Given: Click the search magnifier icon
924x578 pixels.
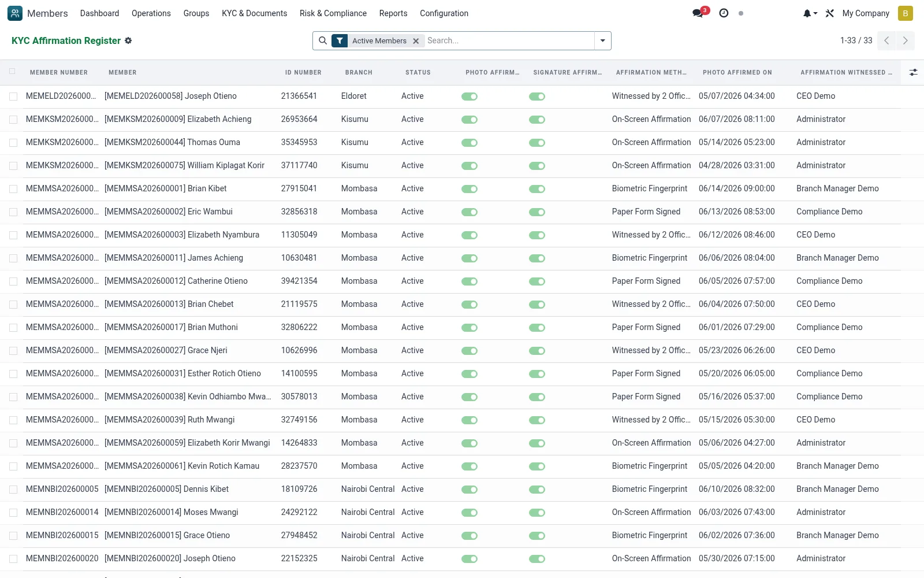Looking at the screenshot, I should point(323,40).
